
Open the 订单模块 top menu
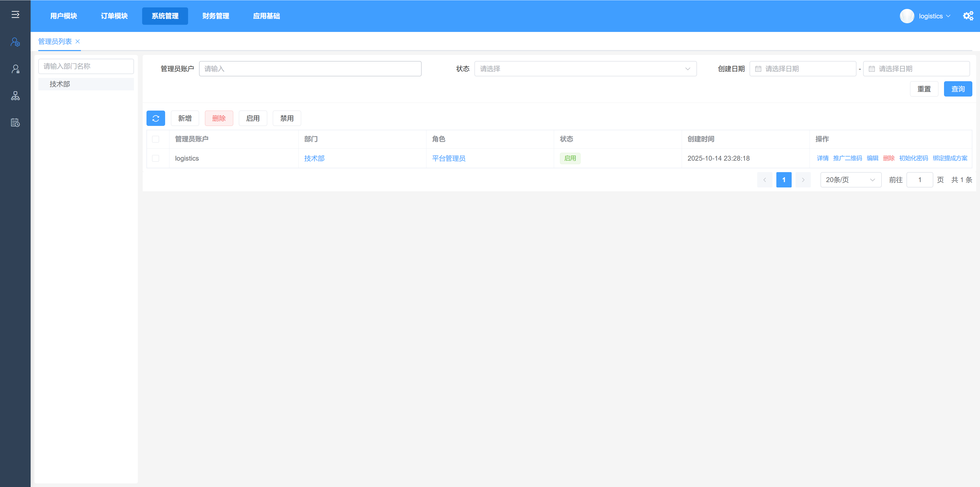(114, 16)
